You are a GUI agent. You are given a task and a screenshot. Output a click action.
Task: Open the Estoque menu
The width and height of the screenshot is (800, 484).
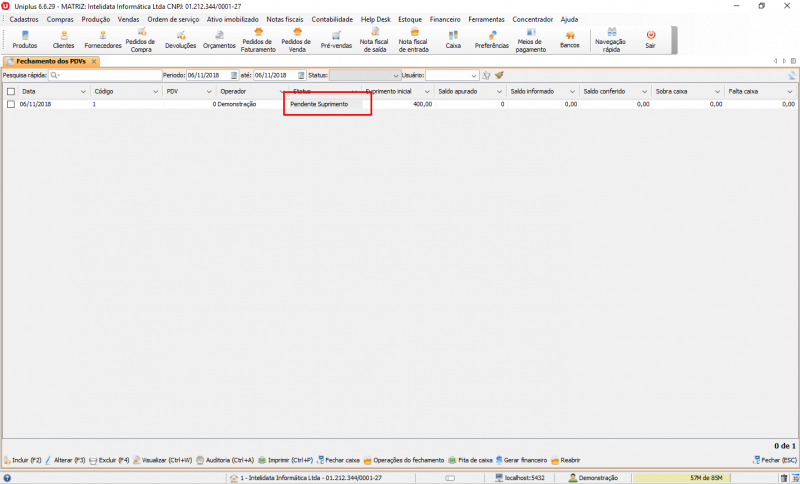410,19
